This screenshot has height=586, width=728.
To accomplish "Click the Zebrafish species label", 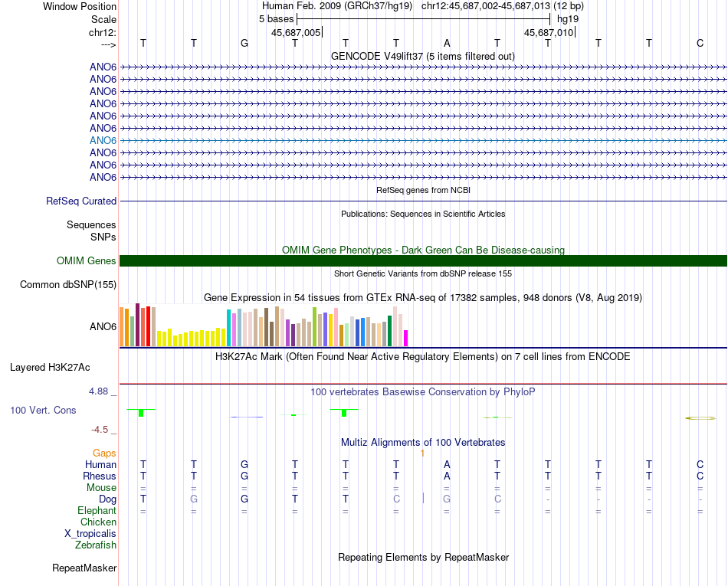I will click(96, 545).
